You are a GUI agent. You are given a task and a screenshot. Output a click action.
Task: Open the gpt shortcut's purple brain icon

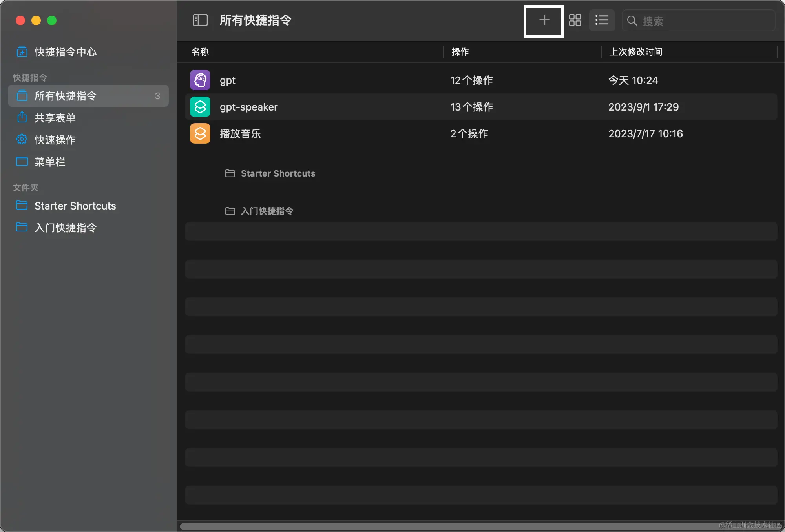[x=200, y=80]
